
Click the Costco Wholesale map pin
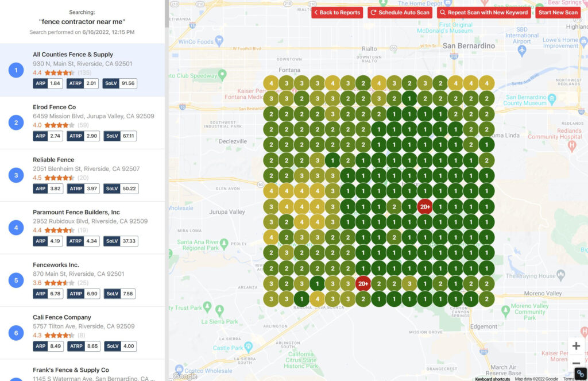[x=179, y=368]
